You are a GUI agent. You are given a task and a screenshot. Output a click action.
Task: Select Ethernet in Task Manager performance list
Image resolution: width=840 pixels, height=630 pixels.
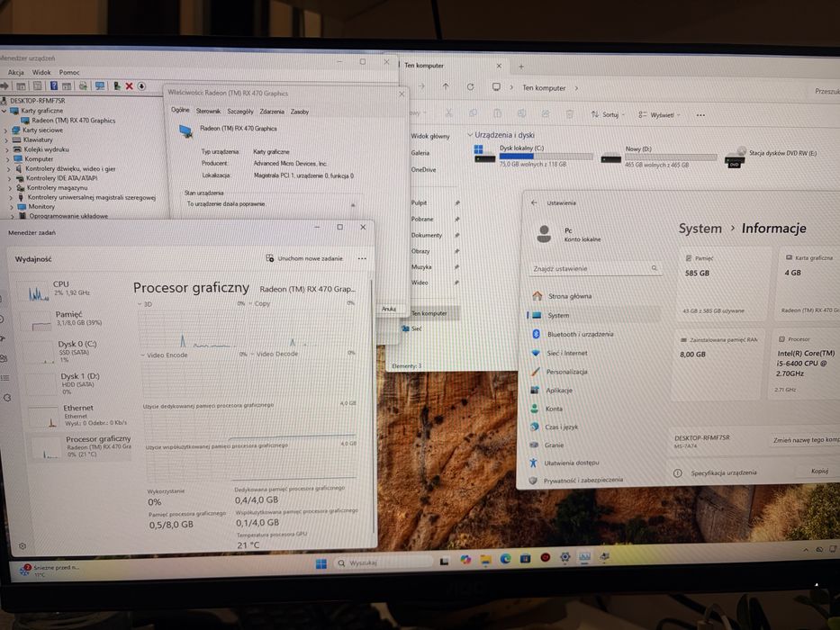point(77,415)
